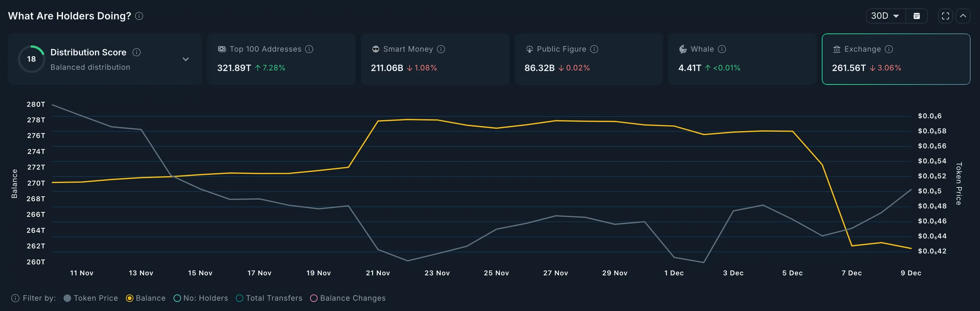Select the Exchange metric card

pos(895,59)
